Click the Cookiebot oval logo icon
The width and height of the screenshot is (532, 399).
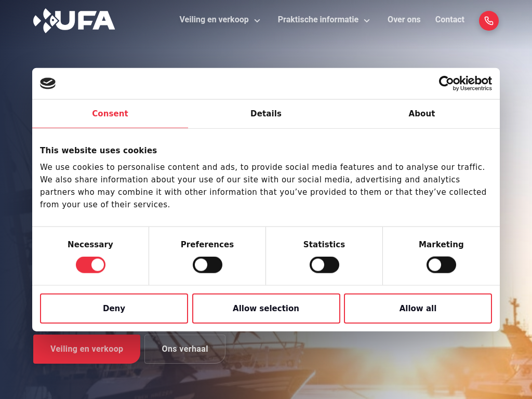(x=48, y=83)
